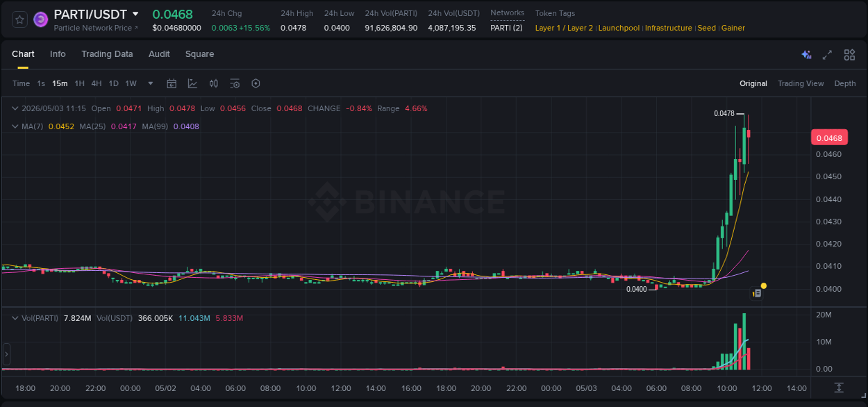The height and width of the screenshot is (407, 868).
Task: Select the 15m interval
Action: [60, 83]
